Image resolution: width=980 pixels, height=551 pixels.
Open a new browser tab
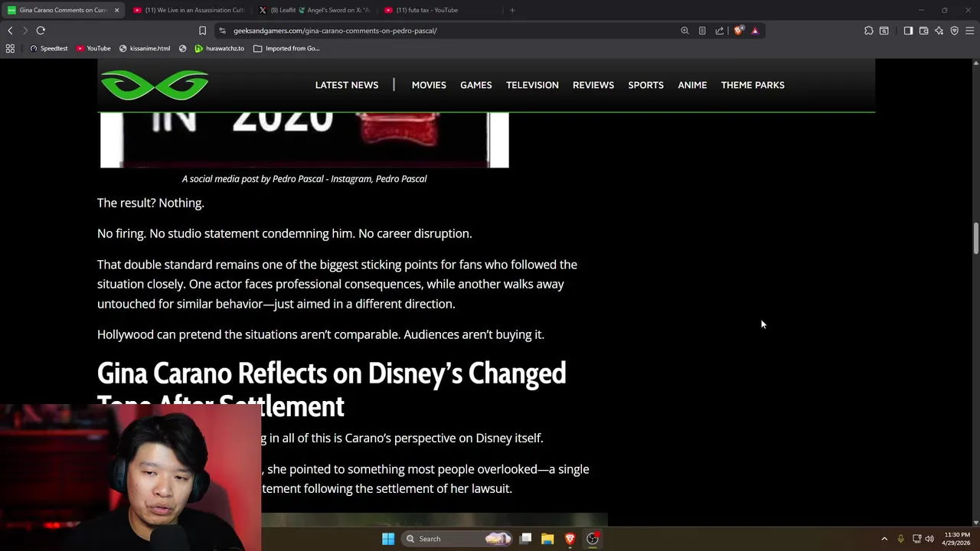[x=512, y=10]
